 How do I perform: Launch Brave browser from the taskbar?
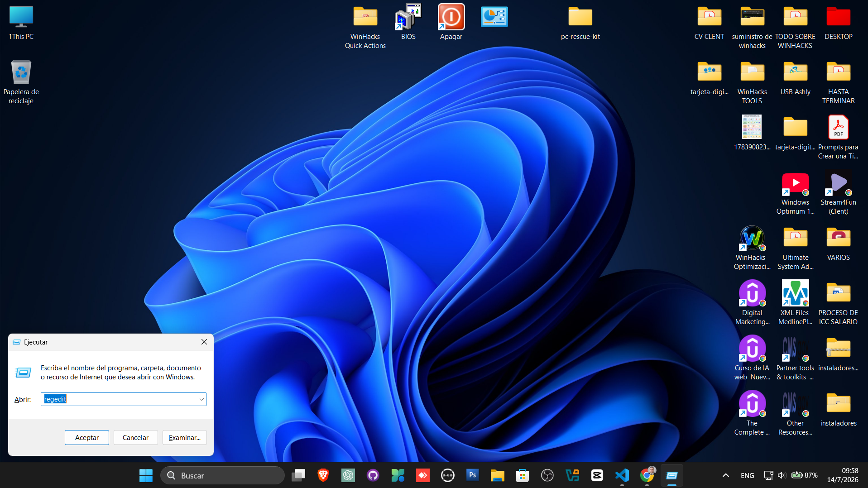[323, 475]
